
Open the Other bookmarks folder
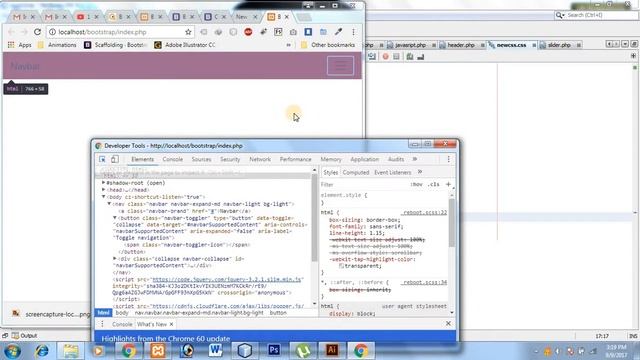pos(328,45)
